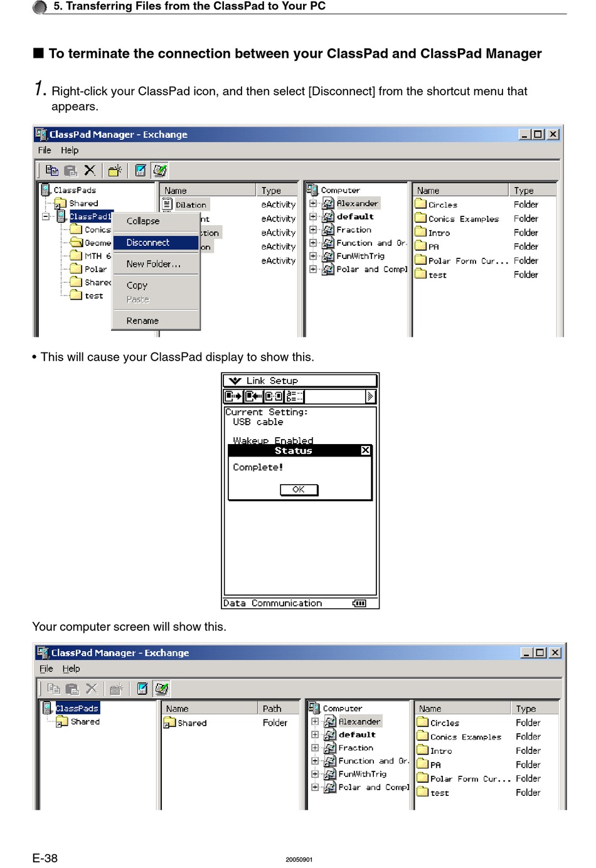Select Computer root in lower window tree
Screen dimensions: 596x868
click(x=343, y=708)
